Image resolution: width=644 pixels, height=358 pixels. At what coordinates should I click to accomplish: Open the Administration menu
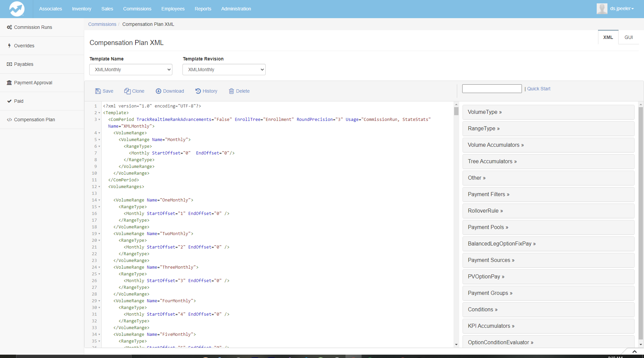pyautogui.click(x=236, y=9)
